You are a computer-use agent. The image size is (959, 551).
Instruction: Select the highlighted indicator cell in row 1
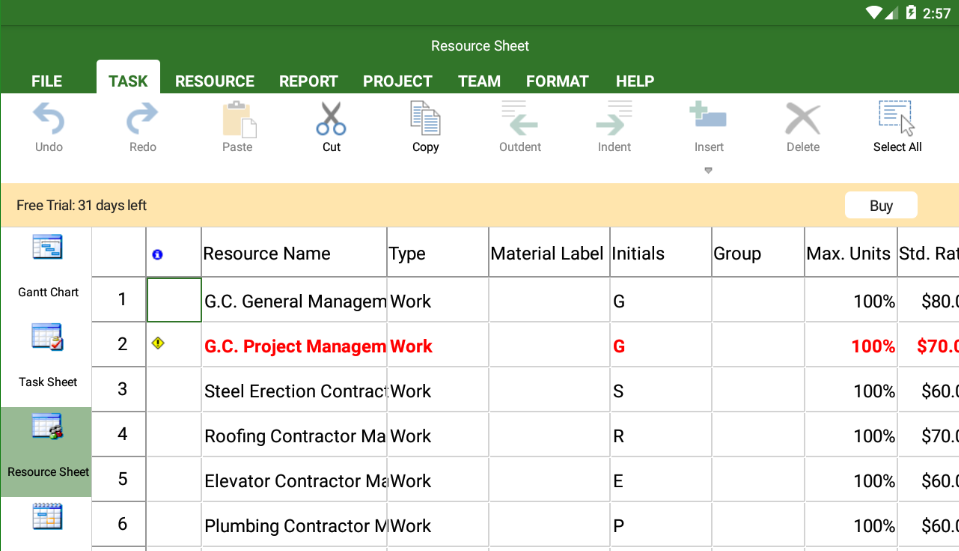(x=174, y=300)
